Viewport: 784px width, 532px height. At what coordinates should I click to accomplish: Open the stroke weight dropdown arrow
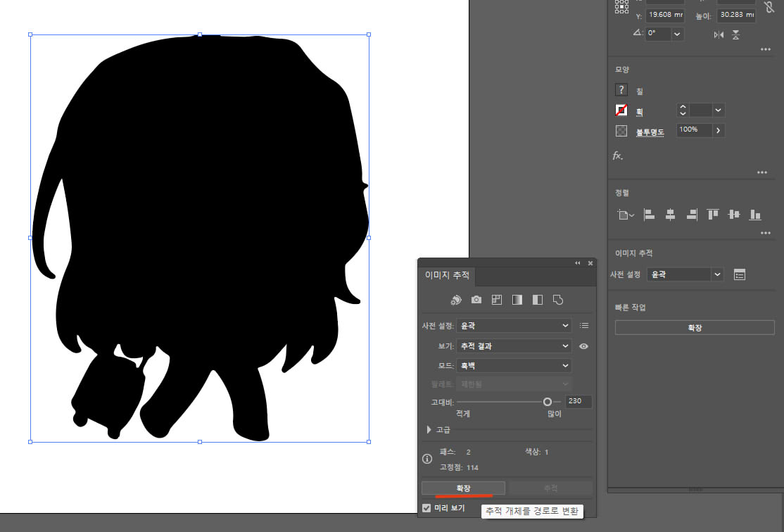[718, 110]
